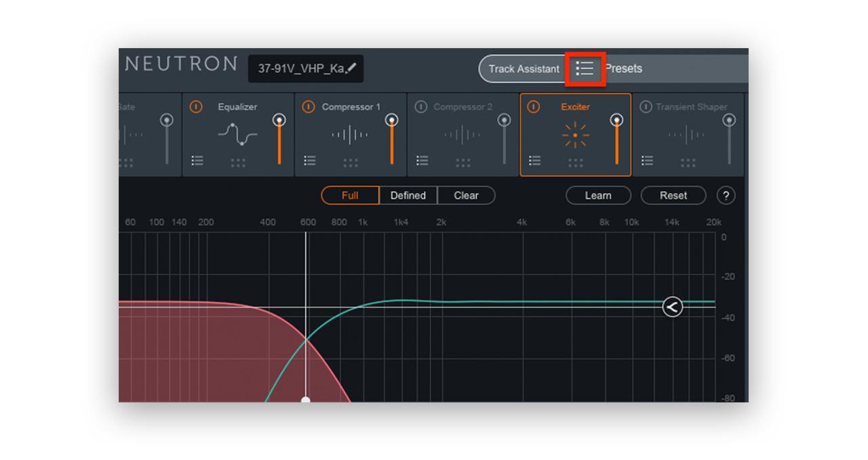Screen dimensions: 868x460
Task: Switch to the Equalizer module label
Action: click(x=237, y=107)
